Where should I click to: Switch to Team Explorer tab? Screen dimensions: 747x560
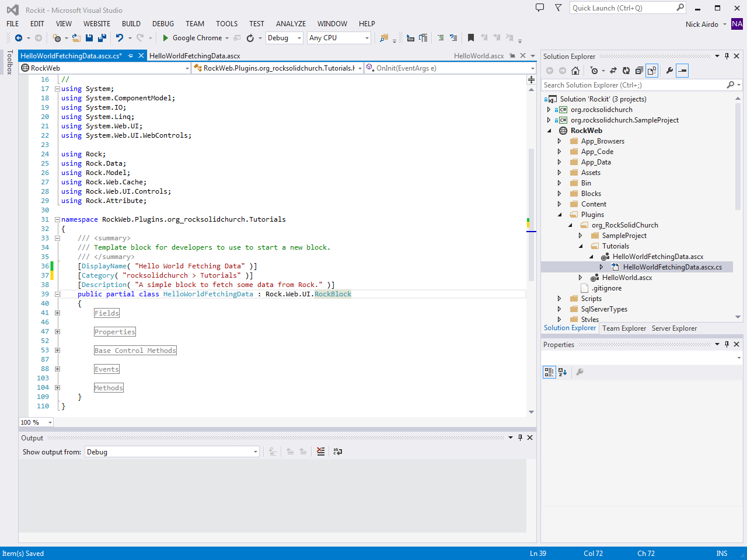coord(624,328)
